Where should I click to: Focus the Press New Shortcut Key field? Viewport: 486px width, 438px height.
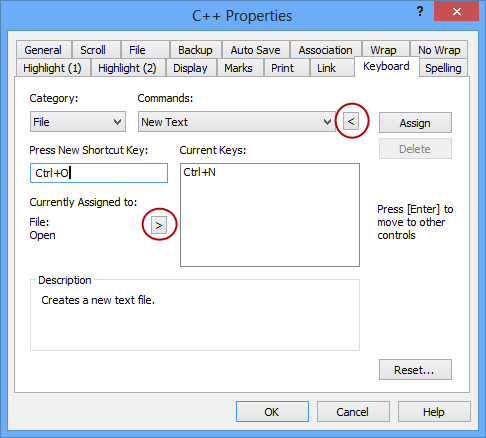(x=99, y=173)
